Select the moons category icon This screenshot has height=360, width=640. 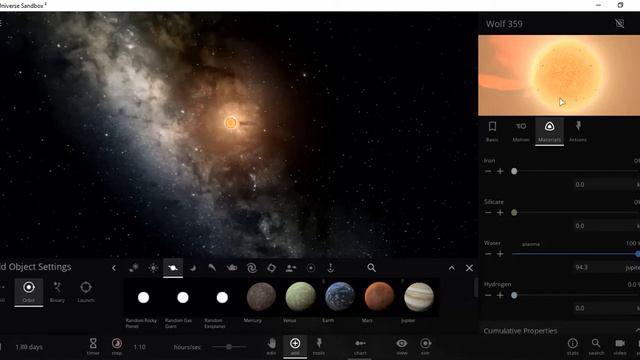pyautogui.click(x=193, y=268)
